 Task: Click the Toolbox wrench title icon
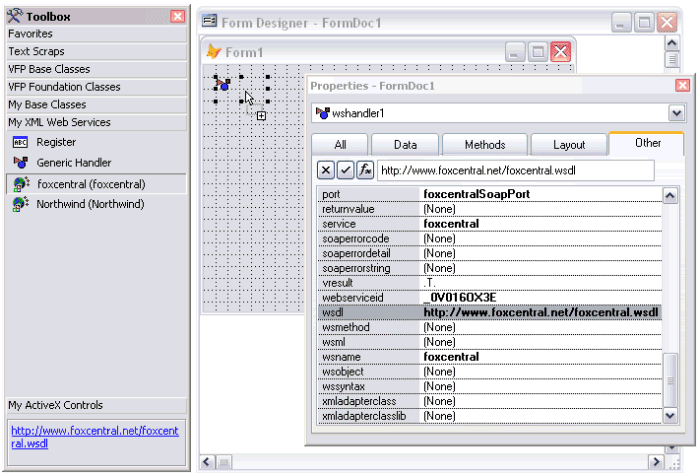[15, 16]
